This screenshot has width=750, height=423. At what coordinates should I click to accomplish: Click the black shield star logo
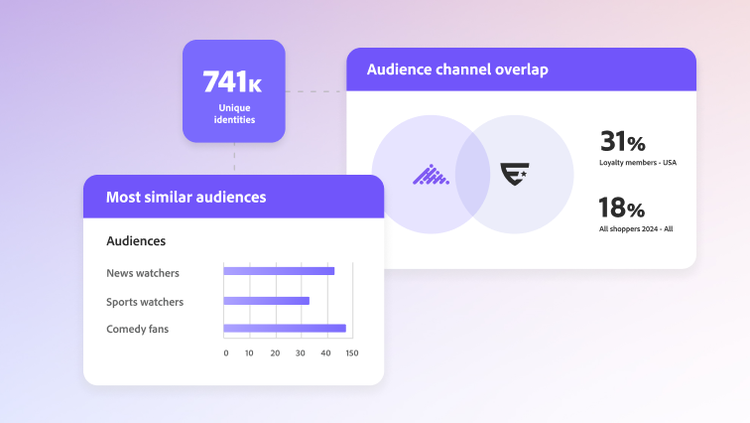coord(514,175)
